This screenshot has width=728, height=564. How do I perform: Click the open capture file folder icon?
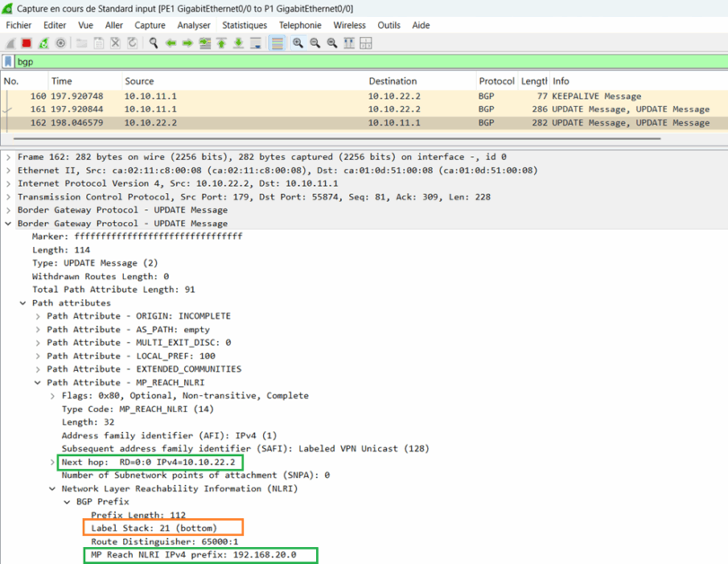coord(82,43)
